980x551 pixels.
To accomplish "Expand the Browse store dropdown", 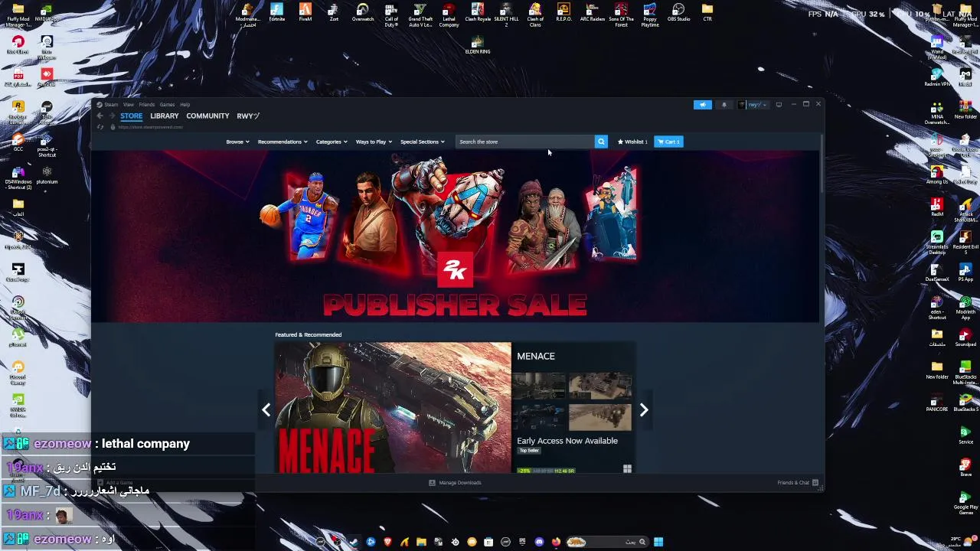I will pyautogui.click(x=237, y=142).
